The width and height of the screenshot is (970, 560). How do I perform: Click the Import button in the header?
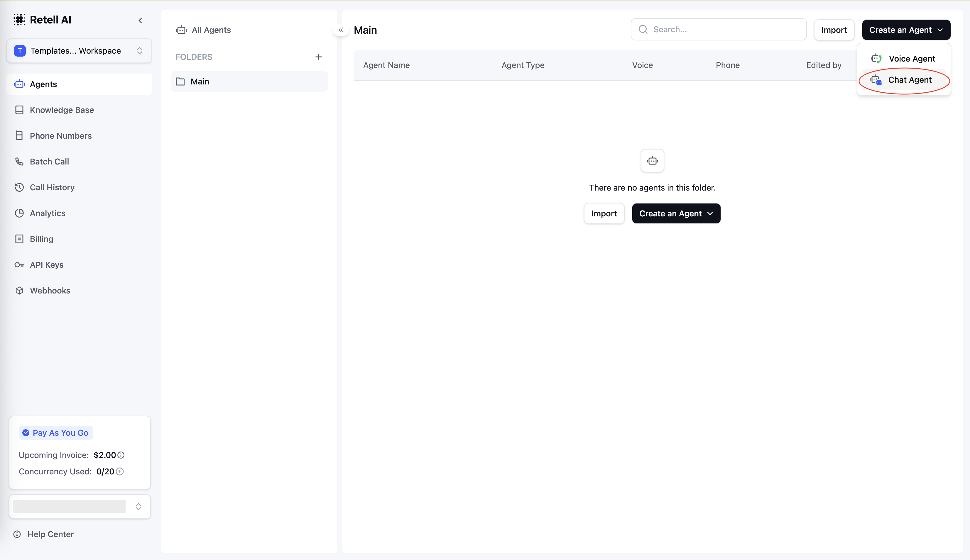point(834,30)
